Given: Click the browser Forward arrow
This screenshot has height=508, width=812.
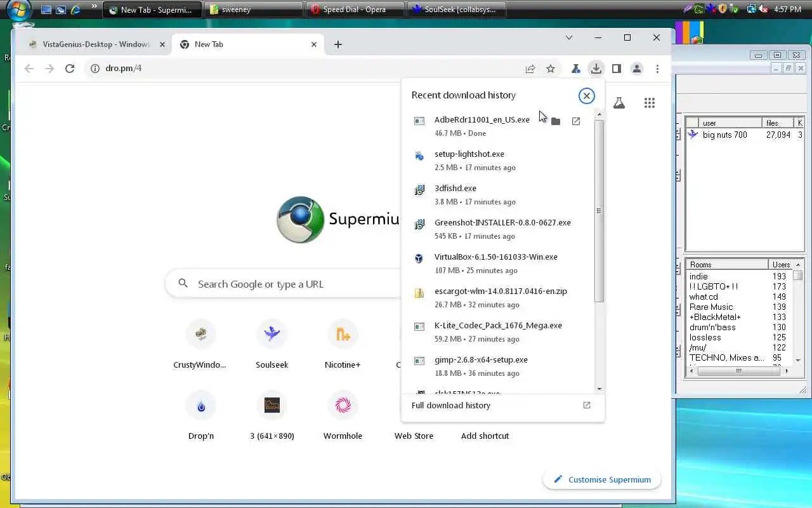Looking at the screenshot, I should pyautogui.click(x=49, y=69).
